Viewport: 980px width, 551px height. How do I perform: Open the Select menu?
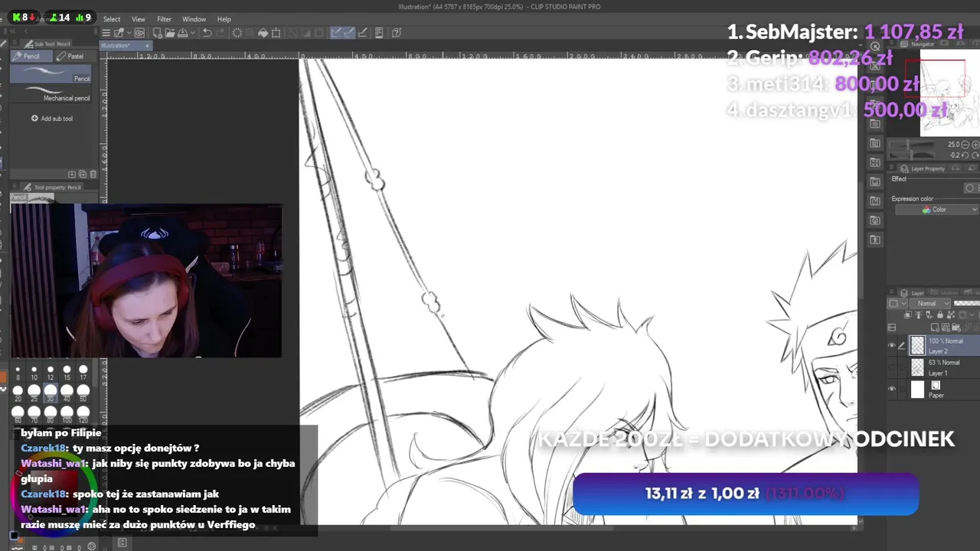[x=112, y=19]
